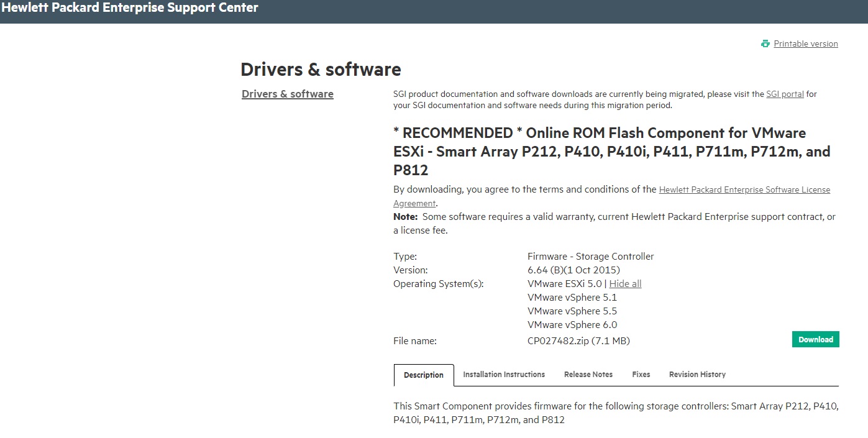Viewport: 868px width, 438px height.
Task: Select the version text 6.64 (B)(1 Oct 2015)
Action: [x=573, y=270]
